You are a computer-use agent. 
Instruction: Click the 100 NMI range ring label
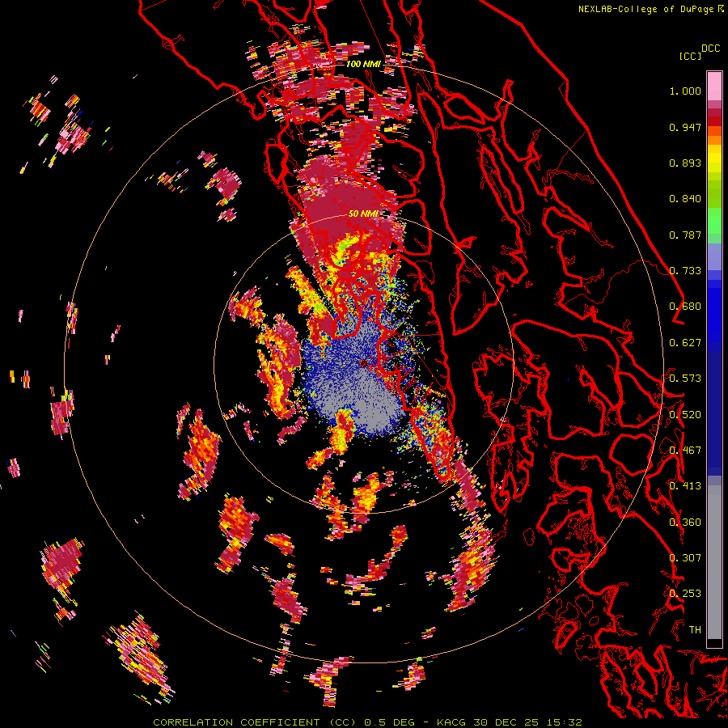[362, 64]
